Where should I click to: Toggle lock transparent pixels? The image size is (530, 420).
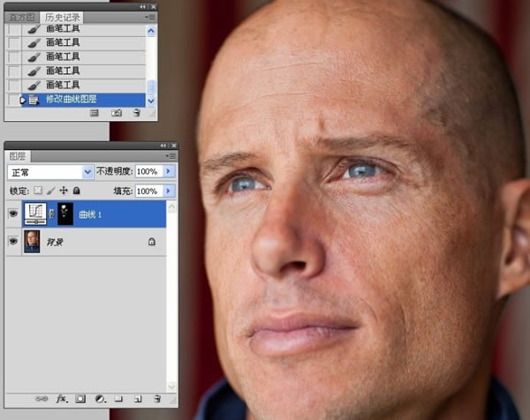(x=38, y=191)
